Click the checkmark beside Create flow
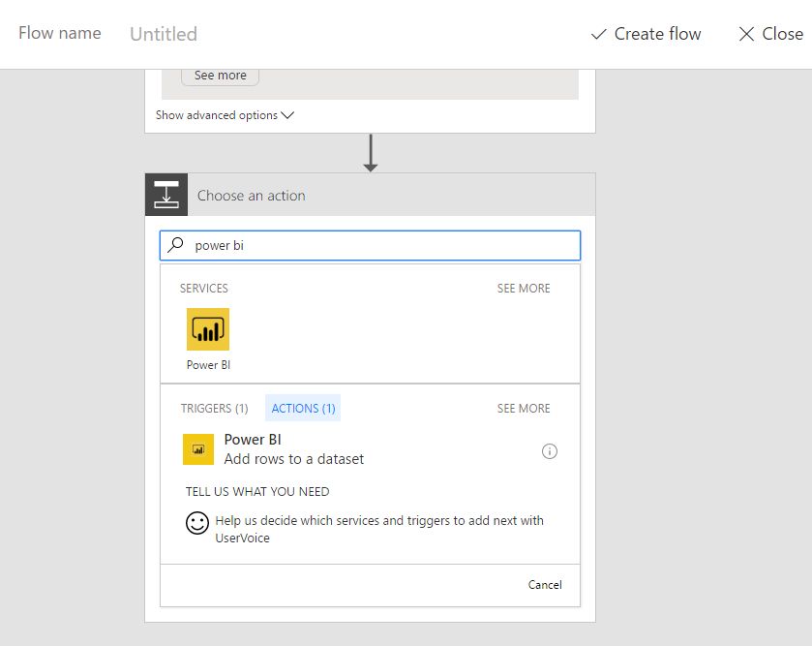This screenshot has width=812, height=646. point(598,34)
